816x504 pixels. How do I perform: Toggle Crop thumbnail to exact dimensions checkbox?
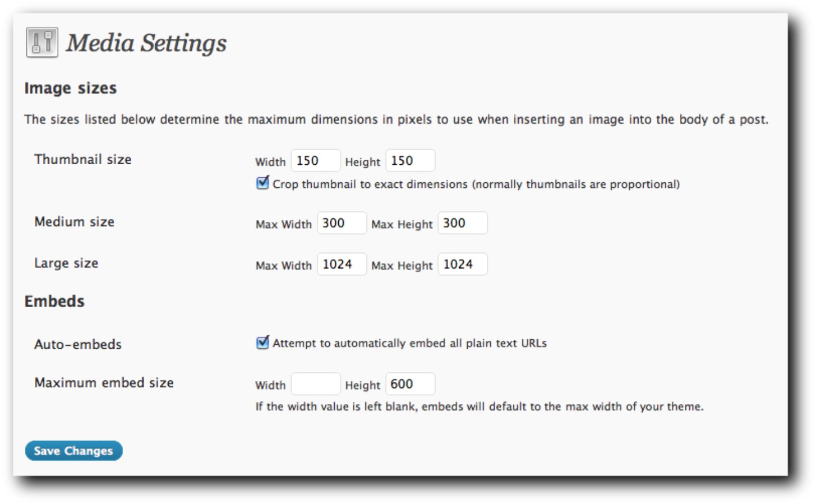tap(262, 183)
